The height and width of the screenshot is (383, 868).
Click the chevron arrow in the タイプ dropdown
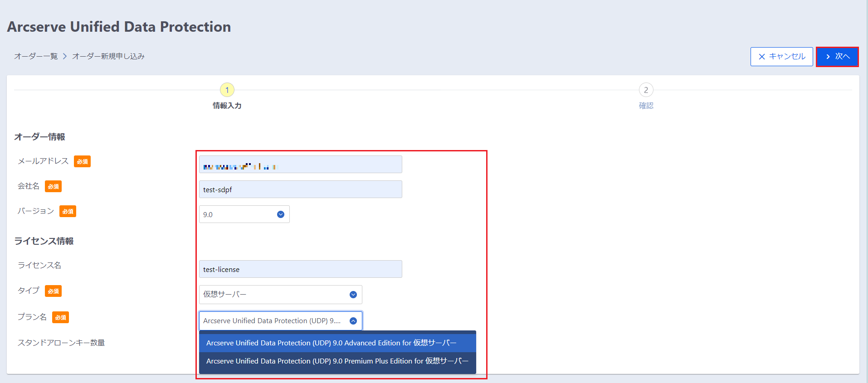(x=353, y=295)
